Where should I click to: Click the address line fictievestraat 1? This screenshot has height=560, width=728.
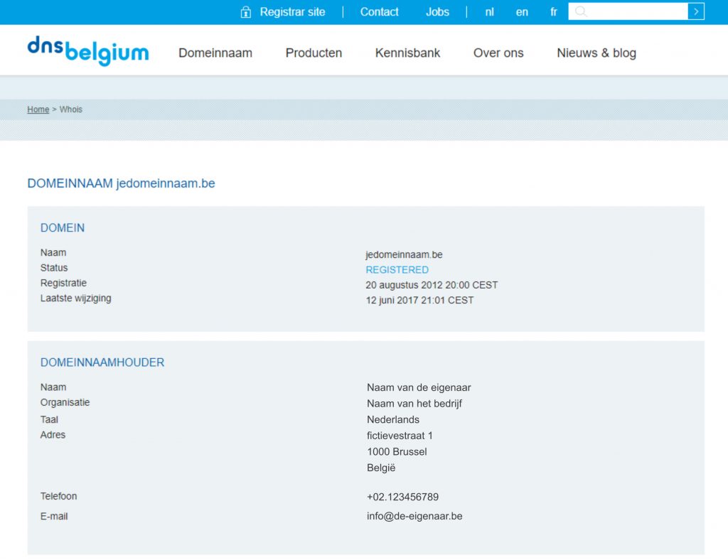400,436
